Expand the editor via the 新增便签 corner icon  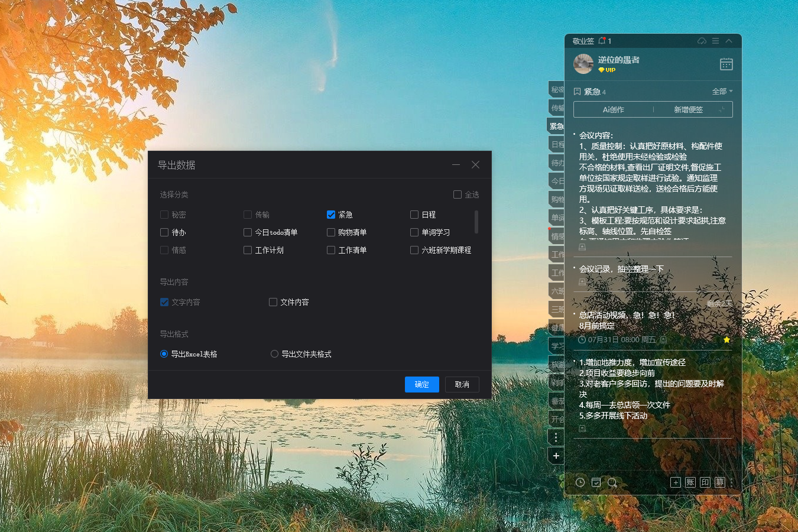click(x=722, y=109)
